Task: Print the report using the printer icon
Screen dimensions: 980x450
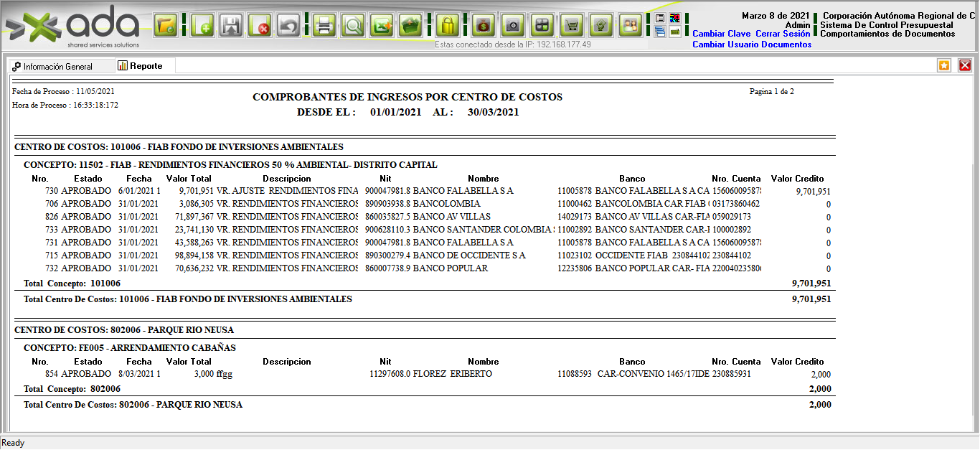Action: tap(324, 26)
